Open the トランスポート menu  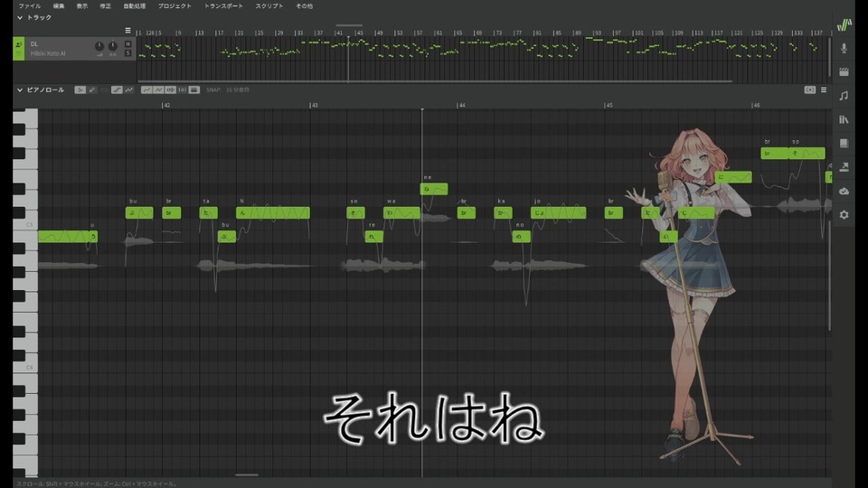[223, 6]
